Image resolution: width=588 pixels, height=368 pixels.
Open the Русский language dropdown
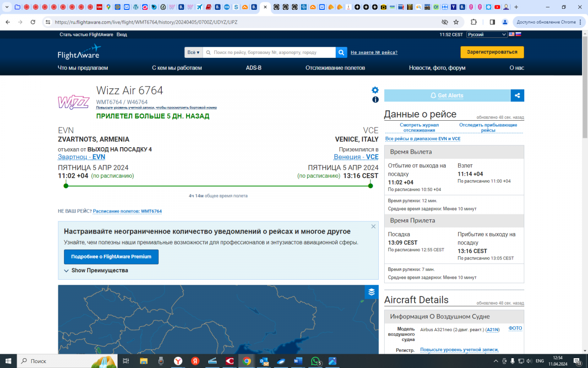click(487, 34)
